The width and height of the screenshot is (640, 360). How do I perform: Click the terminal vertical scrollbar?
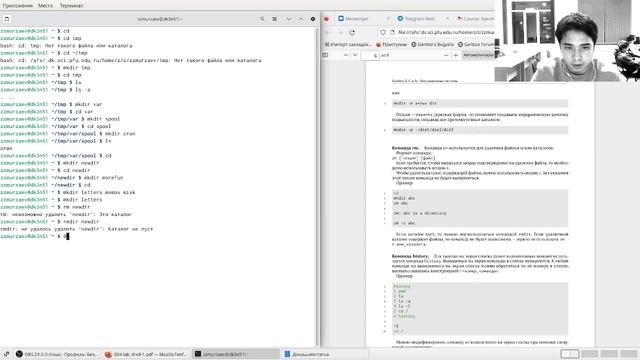click(x=317, y=187)
